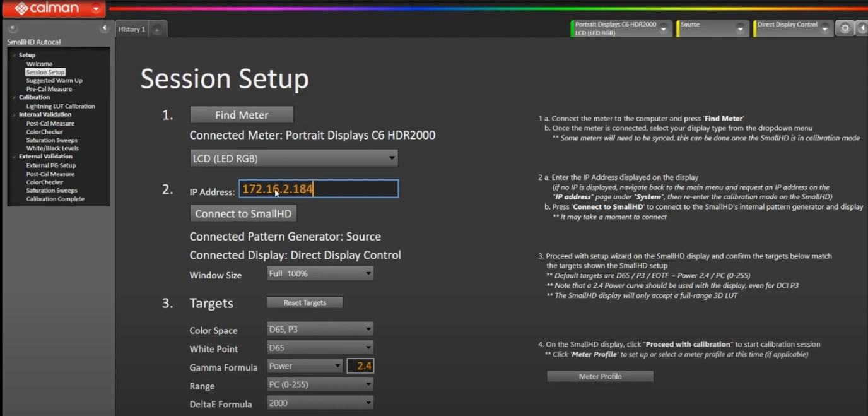Viewport: 868px width, 416px height.
Task: Open the LCD (LED RGB) display type dropdown
Action: pyautogui.click(x=294, y=158)
